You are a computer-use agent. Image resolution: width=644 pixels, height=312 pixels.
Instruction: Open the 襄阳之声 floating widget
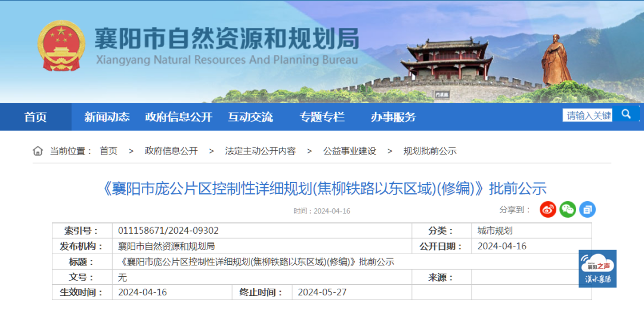597,269
